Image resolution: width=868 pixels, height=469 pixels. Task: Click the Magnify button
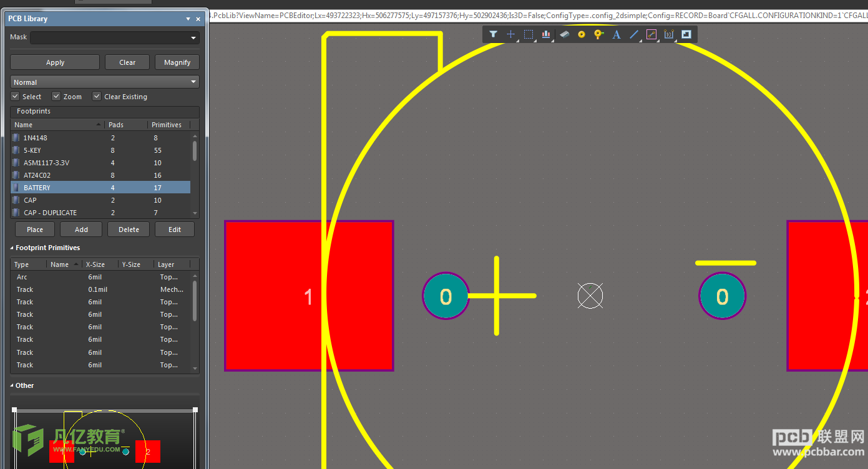(x=177, y=62)
